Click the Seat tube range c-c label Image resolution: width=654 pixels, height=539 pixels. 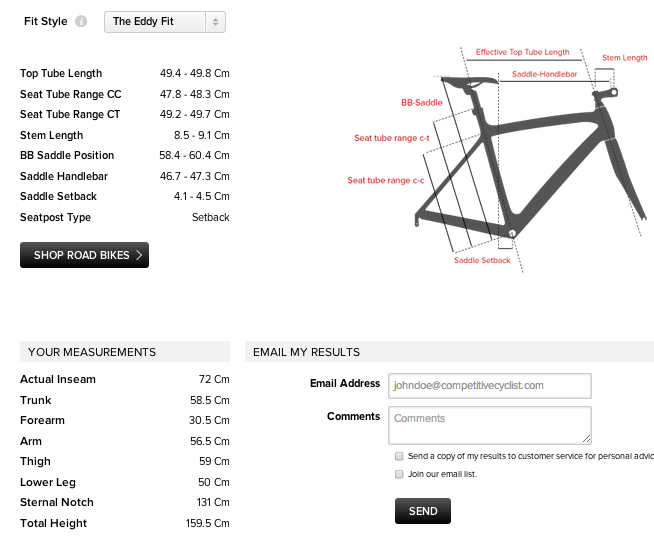click(385, 180)
